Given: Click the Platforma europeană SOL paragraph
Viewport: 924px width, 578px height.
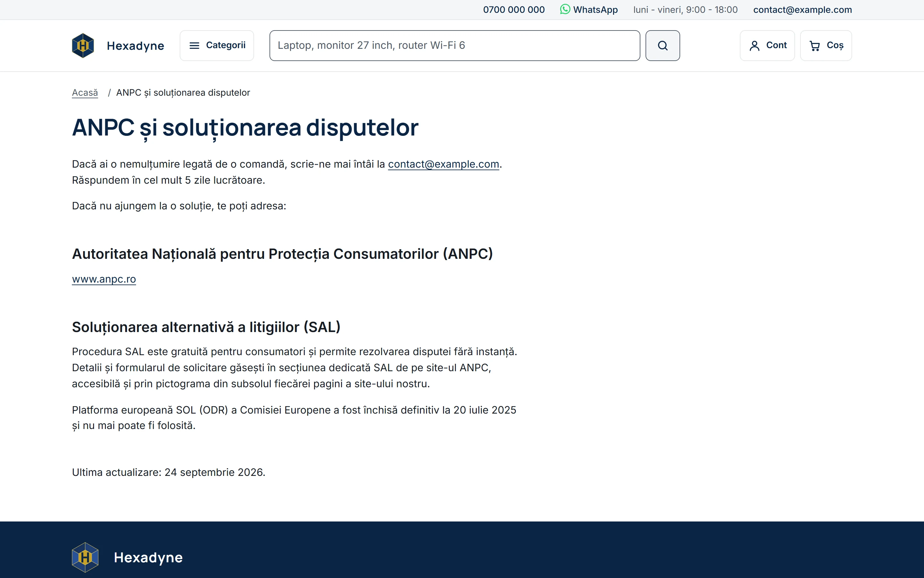Looking at the screenshot, I should pyautogui.click(x=294, y=418).
